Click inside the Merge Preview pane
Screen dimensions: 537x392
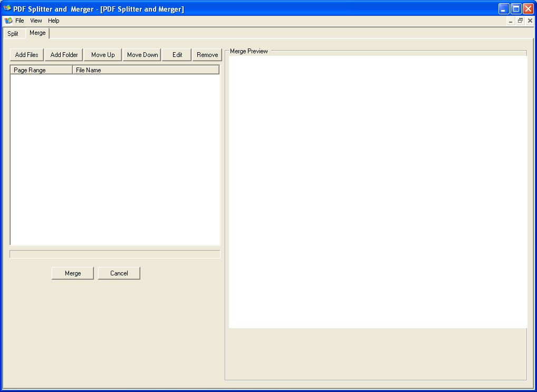coord(378,192)
